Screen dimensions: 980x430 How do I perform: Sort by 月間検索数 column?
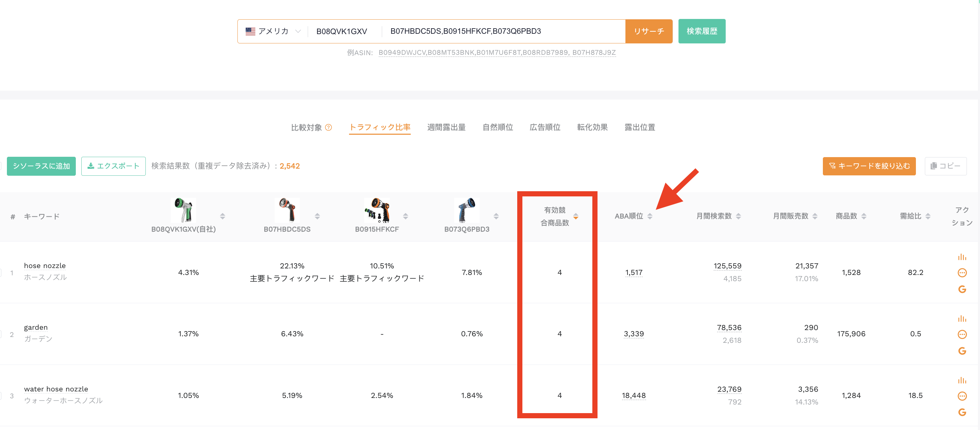click(x=738, y=216)
